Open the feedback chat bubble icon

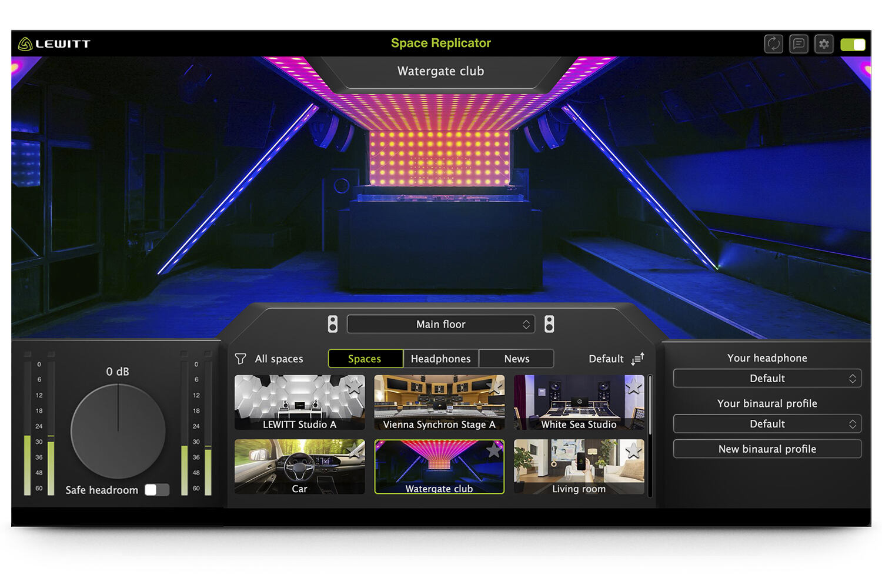799,44
